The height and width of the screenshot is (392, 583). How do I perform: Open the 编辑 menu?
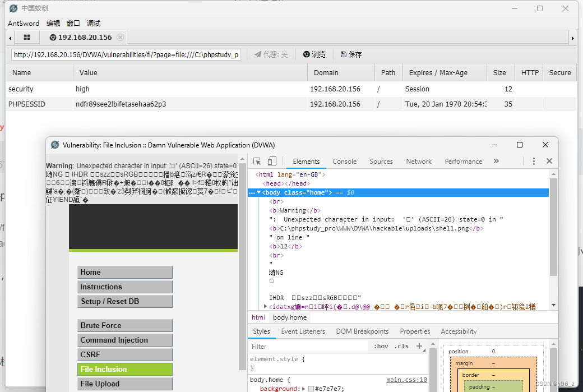tap(53, 24)
